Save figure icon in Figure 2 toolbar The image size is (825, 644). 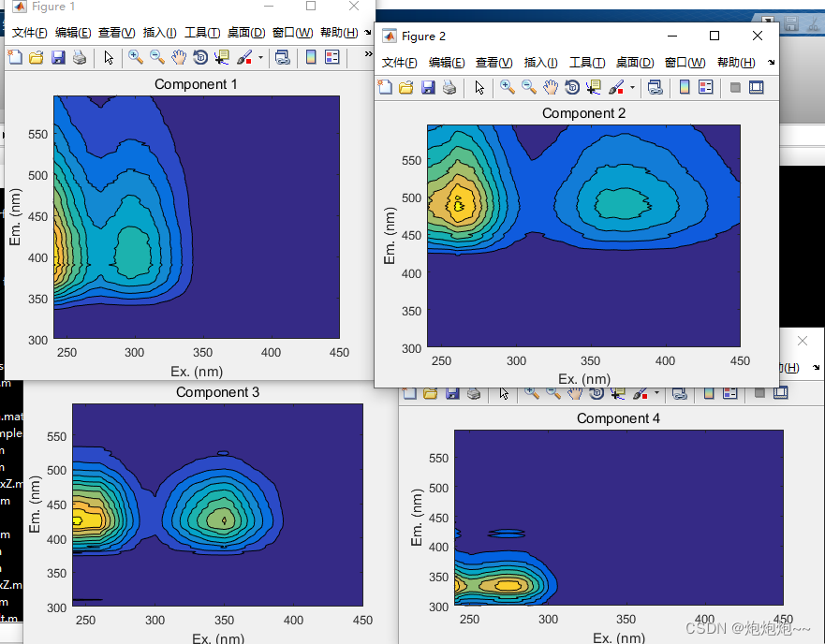coord(428,87)
